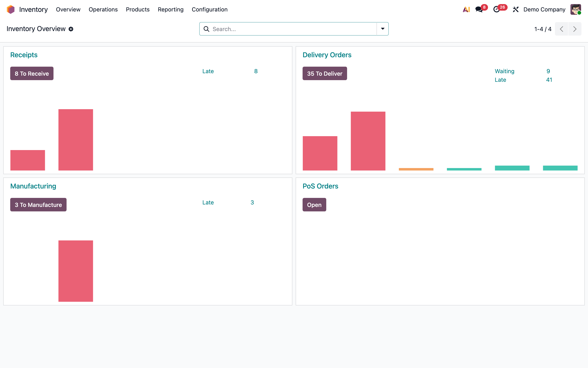Click the search magnifier icon
This screenshot has height=368, width=588.
click(x=206, y=29)
